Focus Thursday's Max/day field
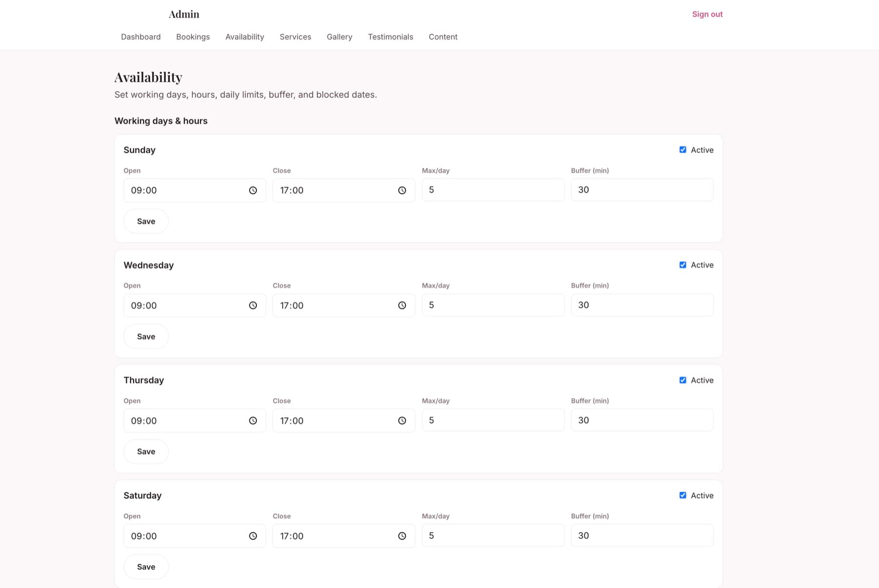The image size is (879, 588). [493, 420]
